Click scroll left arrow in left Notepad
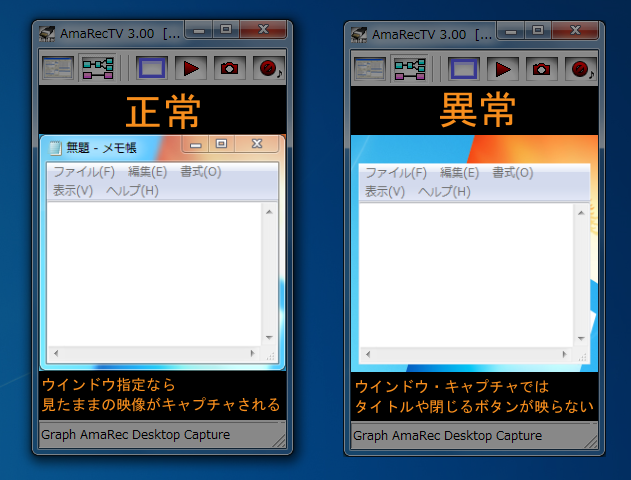 click(x=56, y=353)
